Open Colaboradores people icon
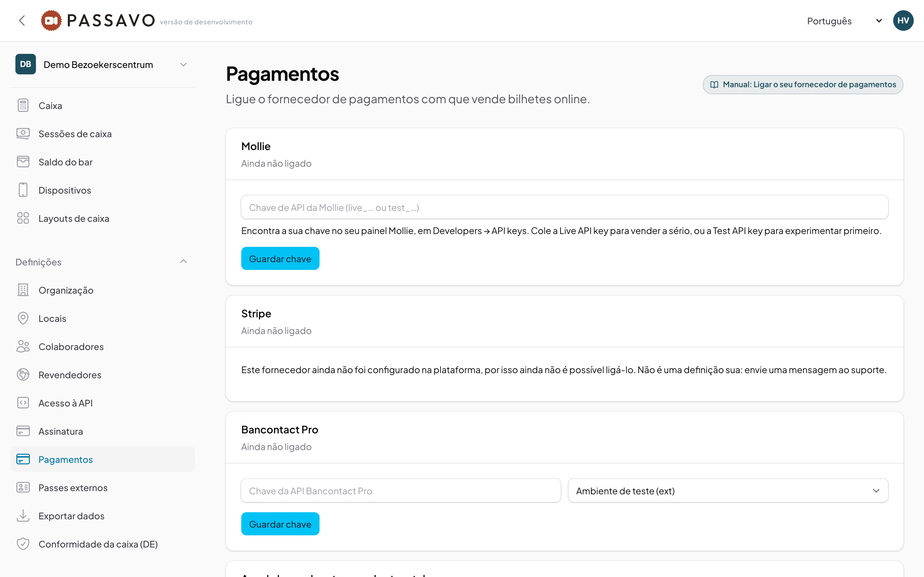 23,347
